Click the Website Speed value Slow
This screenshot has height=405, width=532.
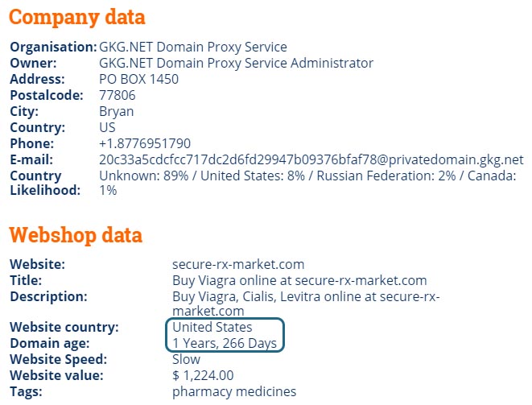tap(186, 360)
